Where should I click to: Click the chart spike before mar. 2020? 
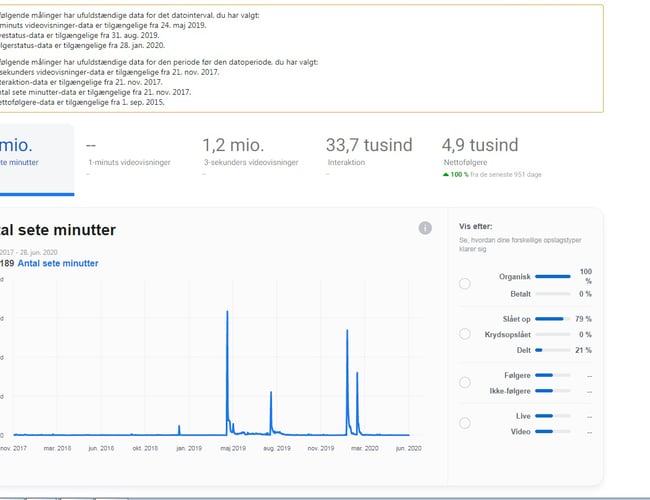coord(348,331)
